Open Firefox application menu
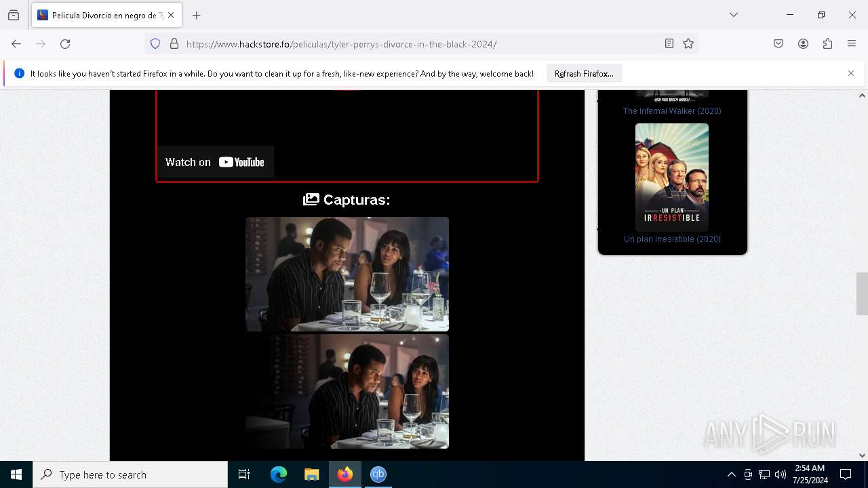The image size is (868, 488). tap(852, 44)
